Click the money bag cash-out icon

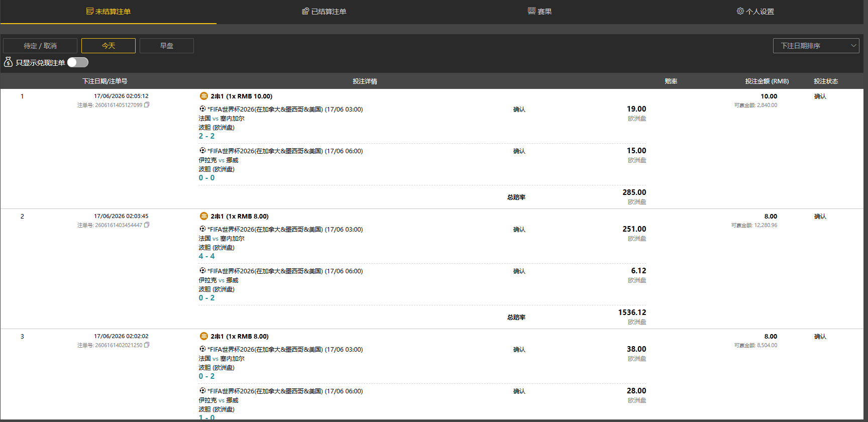[x=8, y=62]
